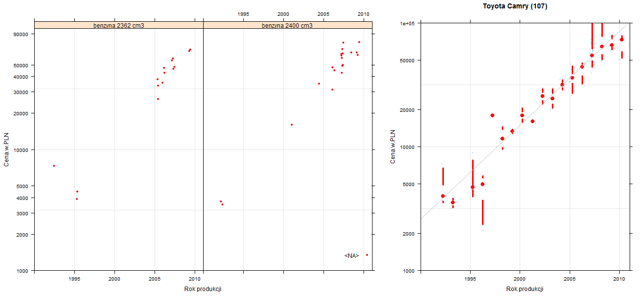This screenshot has height=297, width=644.
Task: Click the 'Cena.w.PLN' label beside the benzyna panels
Action: click(x=6, y=149)
